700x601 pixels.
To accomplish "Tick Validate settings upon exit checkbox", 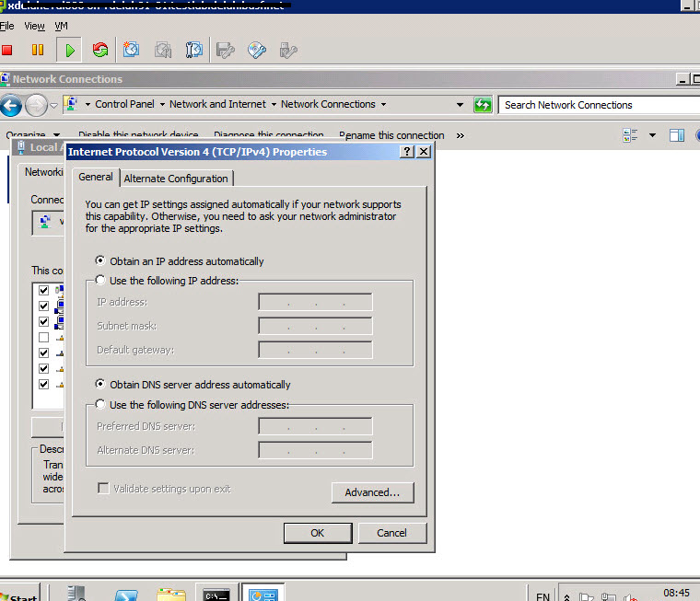I will coord(103,488).
